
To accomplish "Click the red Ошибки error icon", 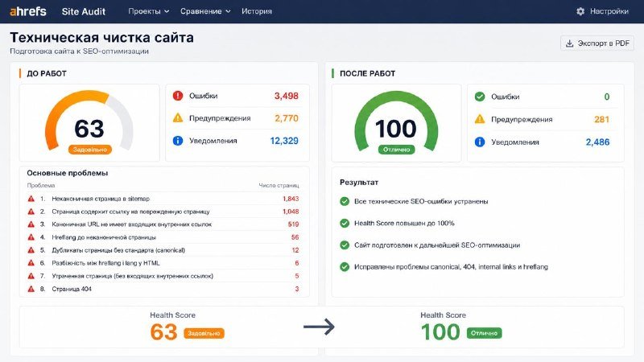I will [x=177, y=96].
